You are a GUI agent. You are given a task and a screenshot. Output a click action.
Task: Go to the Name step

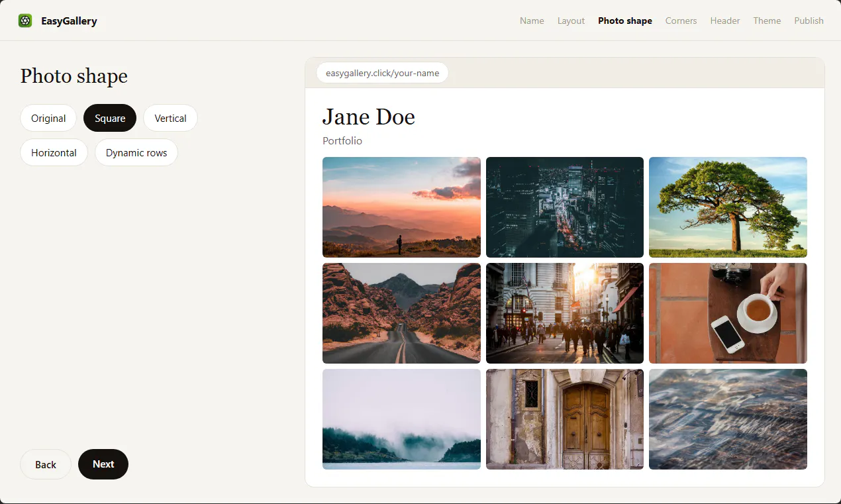pyautogui.click(x=532, y=21)
